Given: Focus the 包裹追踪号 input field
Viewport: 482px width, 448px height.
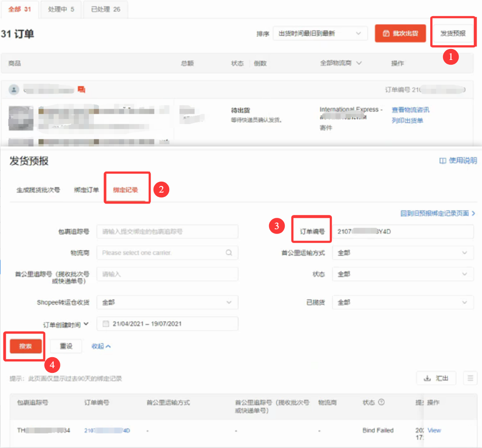Looking at the screenshot, I should coord(167,232).
